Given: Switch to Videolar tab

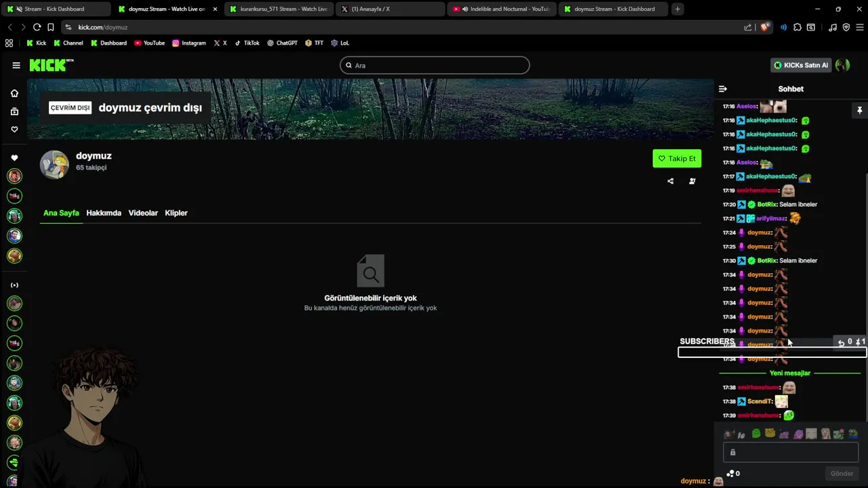Looking at the screenshot, I should point(143,213).
